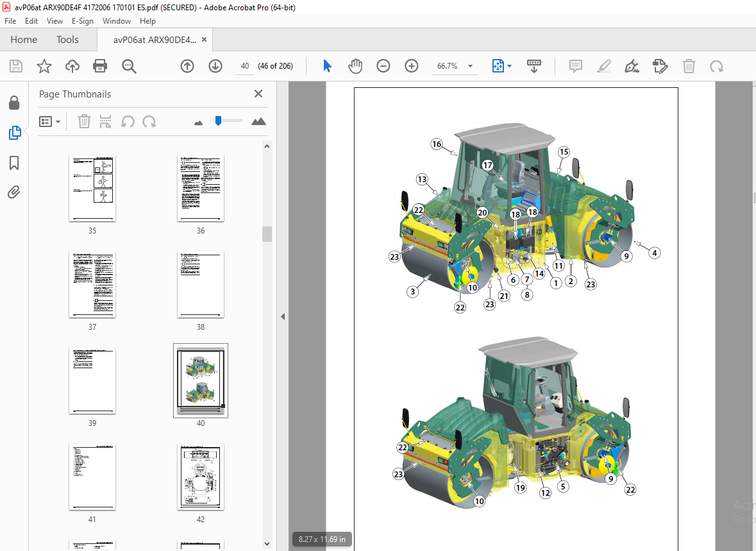Open the E-Sign menu
756x551 pixels.
tap(83, 21)
